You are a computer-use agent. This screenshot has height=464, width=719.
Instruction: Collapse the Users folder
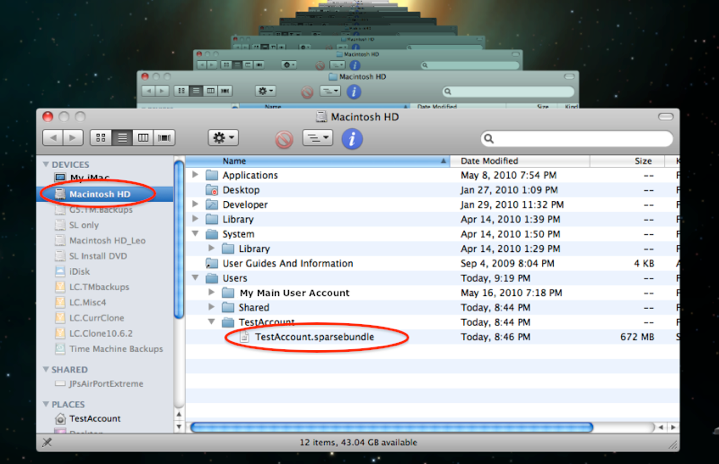coord(195,277)
